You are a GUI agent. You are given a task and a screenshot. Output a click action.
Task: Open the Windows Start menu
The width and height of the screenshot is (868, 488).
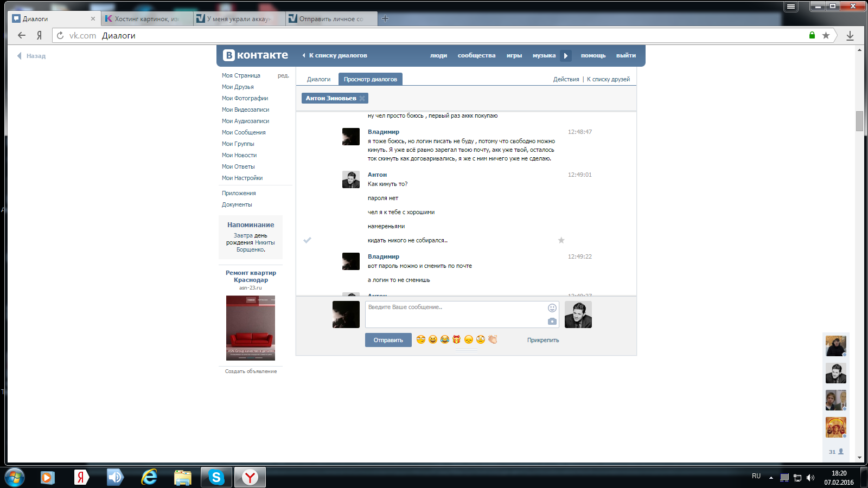click(x=15, y=477)
